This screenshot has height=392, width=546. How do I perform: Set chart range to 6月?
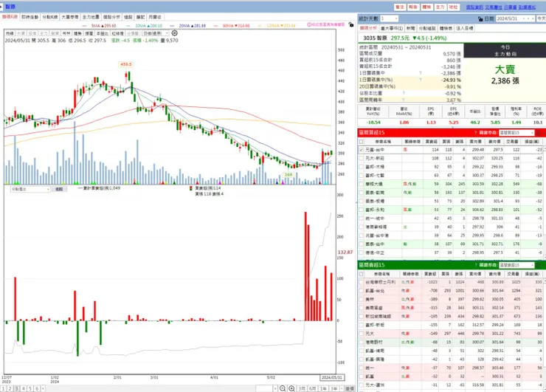tap(313, 388)
